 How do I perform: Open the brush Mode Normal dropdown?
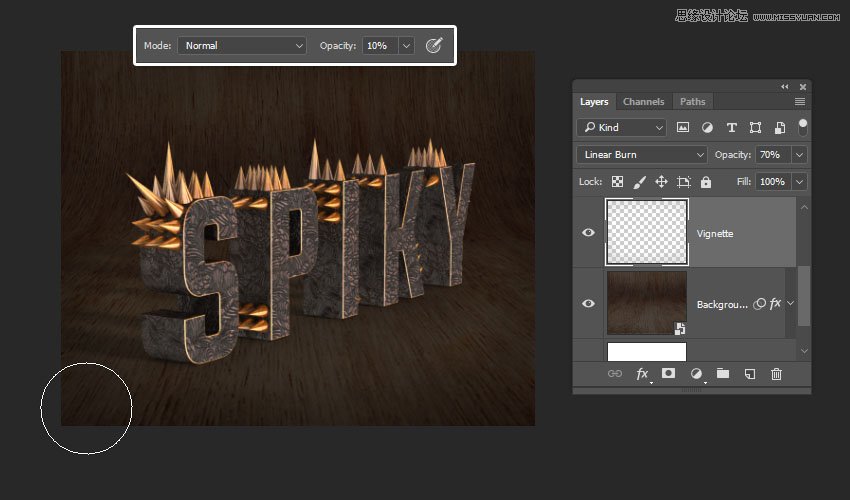tap(242, 46)
